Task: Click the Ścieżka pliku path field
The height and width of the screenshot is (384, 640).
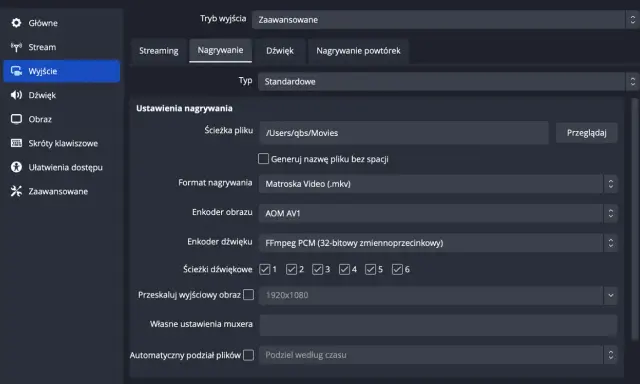Action: pyautogui.click(x=404, y=133)
